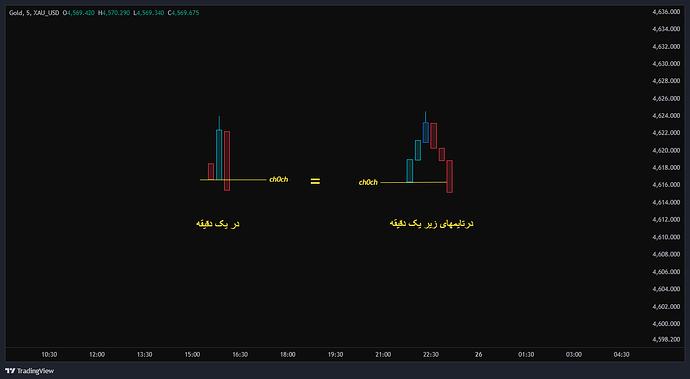Click price axis label 4,630.000
The width and height of the screenshot is (690, 379).
pyautogui.click(x=666, y=64)
